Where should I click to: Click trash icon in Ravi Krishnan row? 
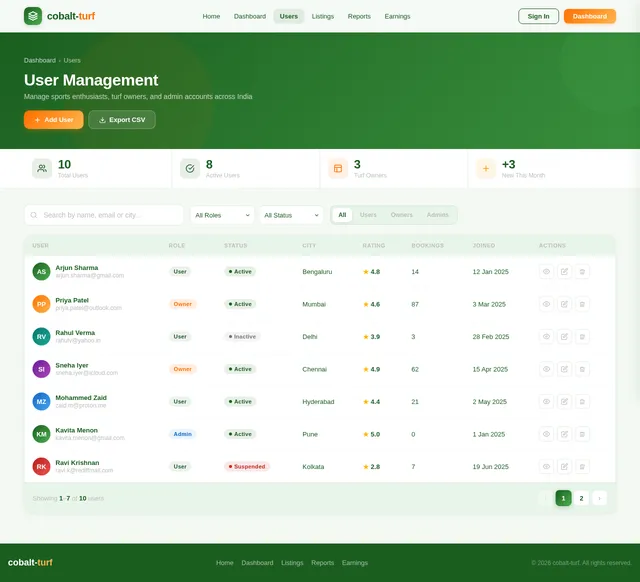click(582, 466)
